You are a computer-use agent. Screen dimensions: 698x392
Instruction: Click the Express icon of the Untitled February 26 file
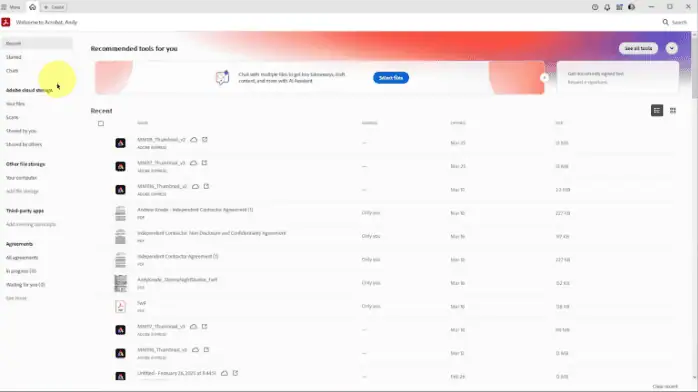click(120, 376)
